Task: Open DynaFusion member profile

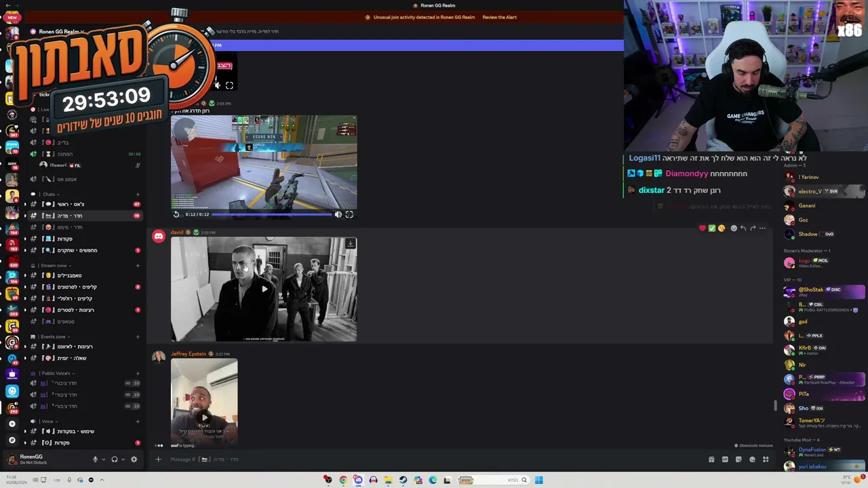Action: [x=824, y=451]
